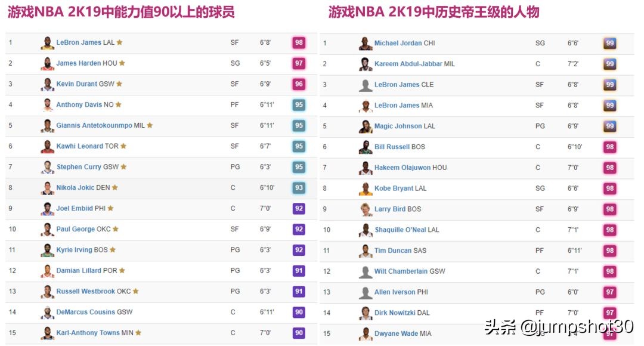Open Kareem Abdul-Jabbar player link

408,64
